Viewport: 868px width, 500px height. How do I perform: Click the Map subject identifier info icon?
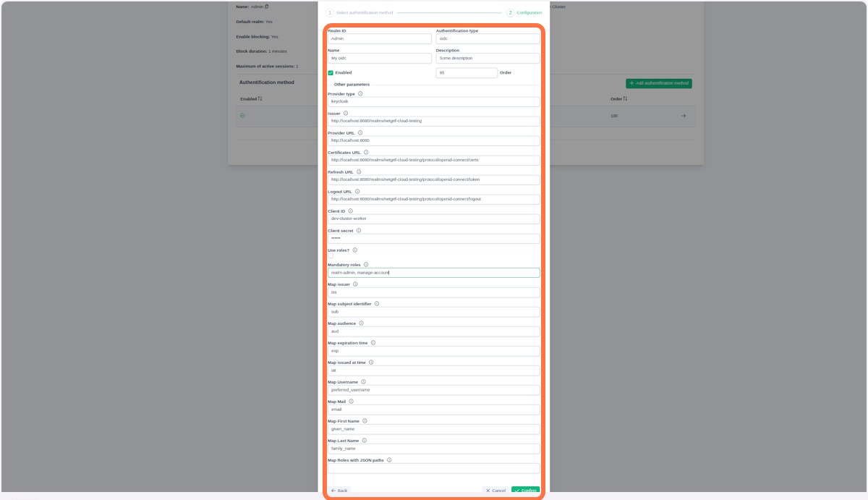pos(377,304)
